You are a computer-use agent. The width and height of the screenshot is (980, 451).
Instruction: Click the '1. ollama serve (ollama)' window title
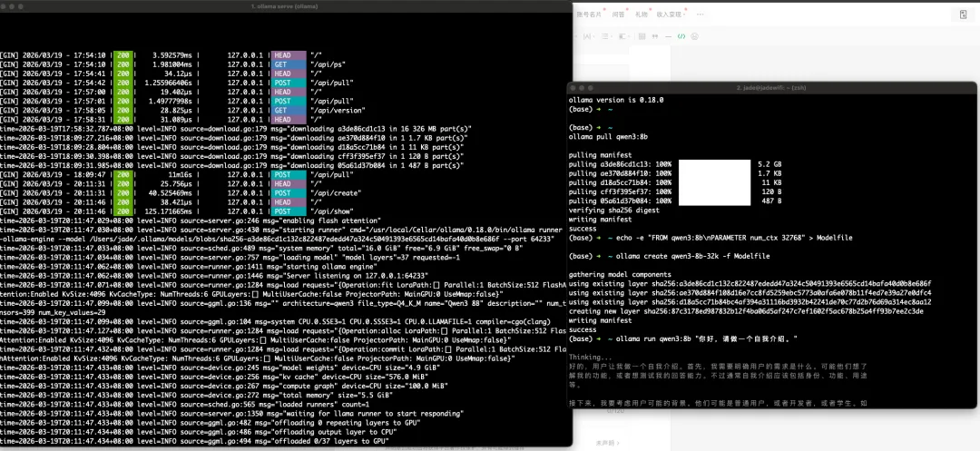pos(284,6)
